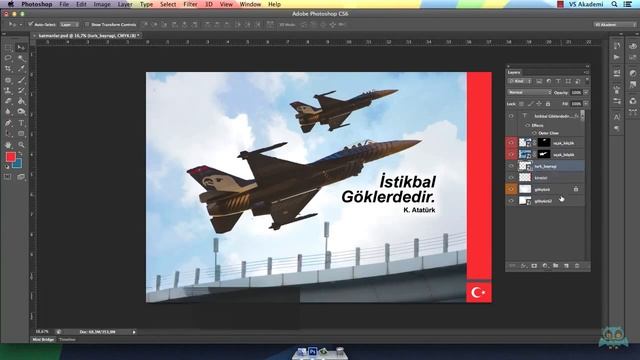The image size is (640, 360).
Task: Click the foreground red color swatch
Action: click(11, 157)
